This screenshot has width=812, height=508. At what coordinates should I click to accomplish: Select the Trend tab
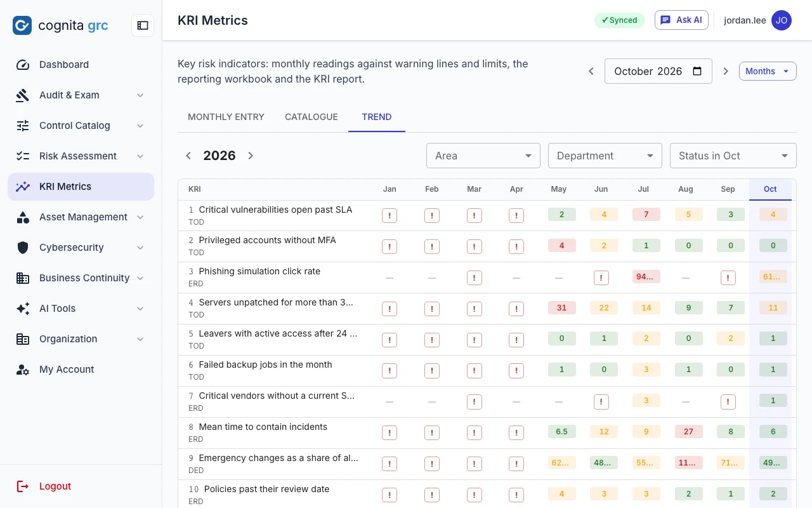pos(377,117)
